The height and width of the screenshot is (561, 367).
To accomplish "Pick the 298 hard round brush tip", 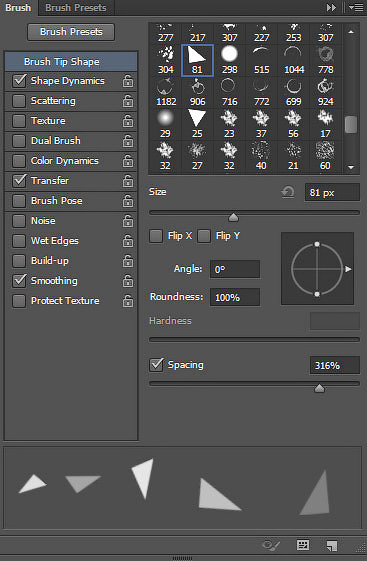I will pyautogui.click(x=229, y=60).
